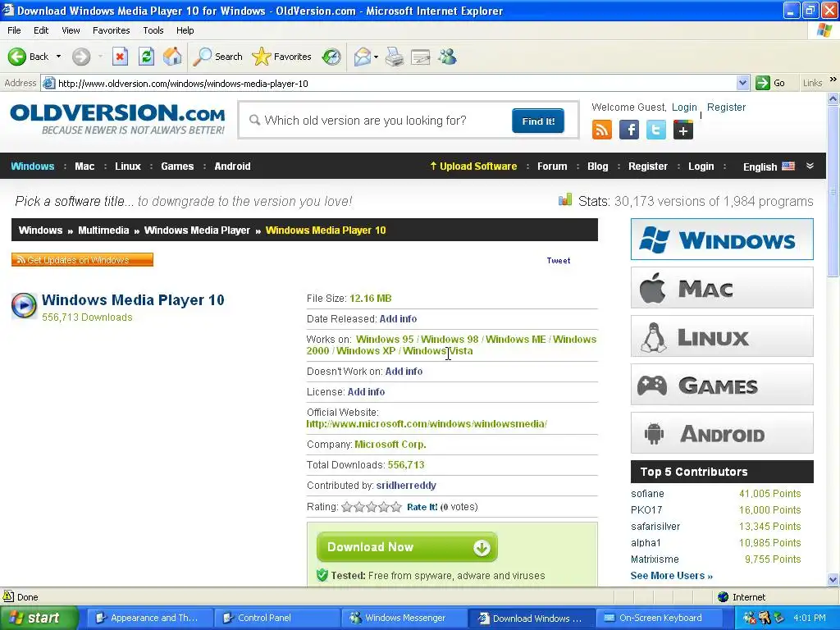Image resolution: width=840 pixels, height=630 pixels.
Task: Click the Edit page toolbar icon
Action: click(x=421, y=57)
